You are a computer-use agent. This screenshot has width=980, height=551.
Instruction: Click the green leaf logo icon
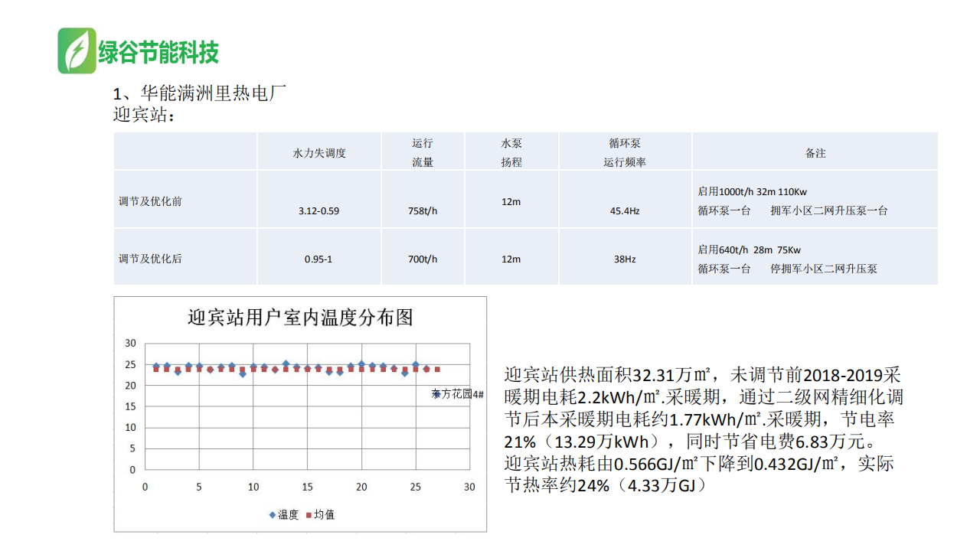(x=77, y=51)
